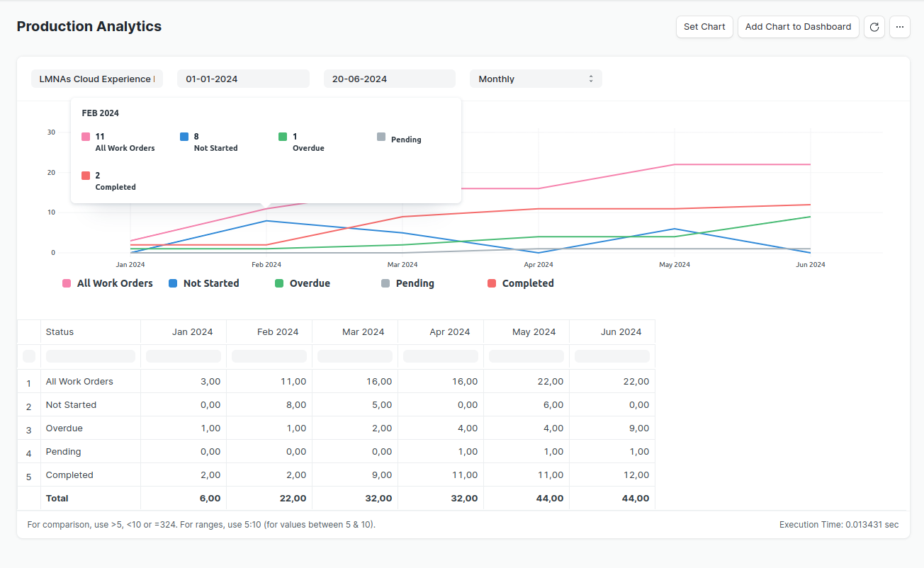Click the Execution Time text
Viewport: 924px width, 568px height.
pos(839,525)
